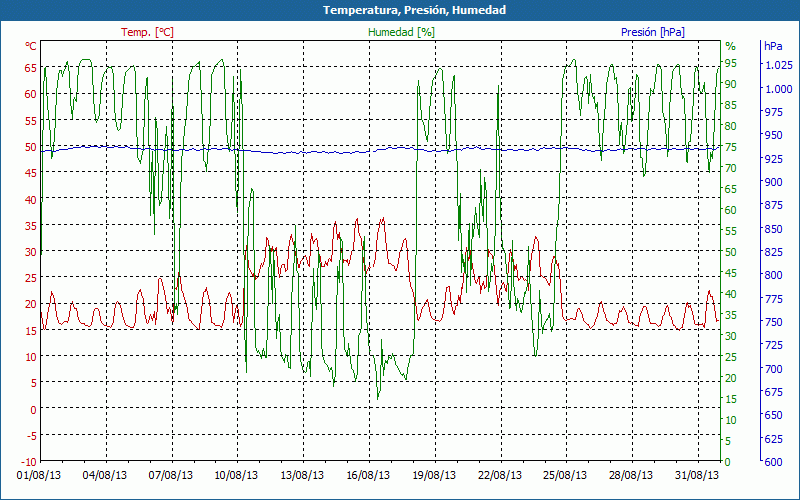Click the red '-10' temperature axis value
Screen dimensions: 800x500
pos(29,462)
